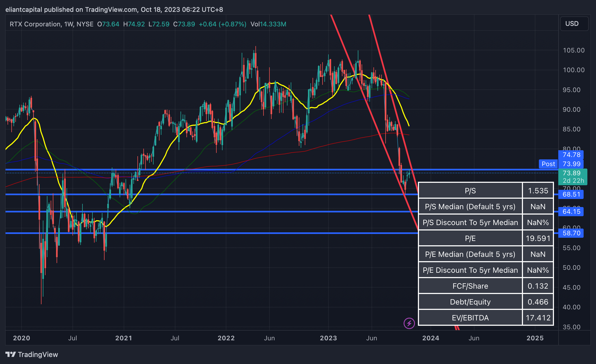Image resolution: width=596 pixels, height=364 pixels.
Task: Click the TradingView logo
Action: [32, 354]
